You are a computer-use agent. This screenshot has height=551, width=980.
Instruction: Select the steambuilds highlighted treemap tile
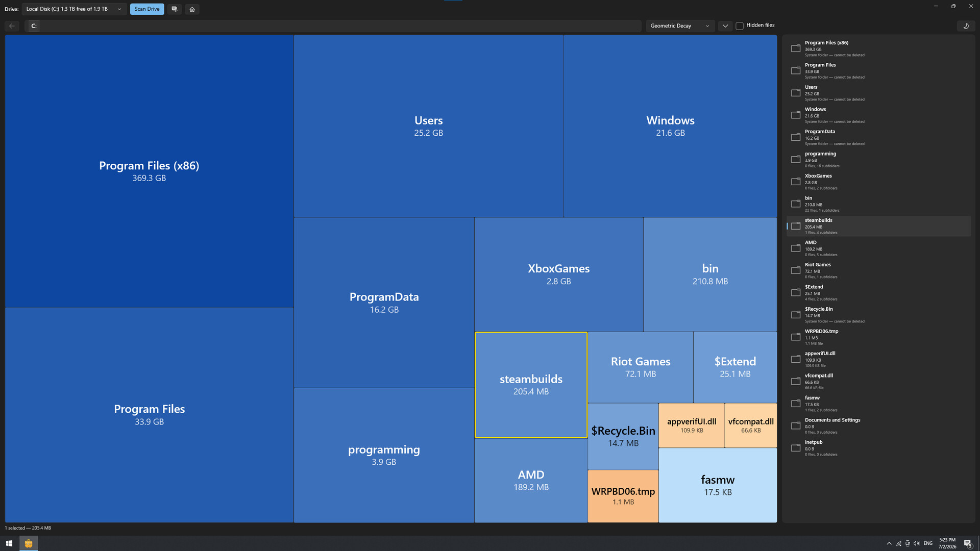[x=531, y=385]
